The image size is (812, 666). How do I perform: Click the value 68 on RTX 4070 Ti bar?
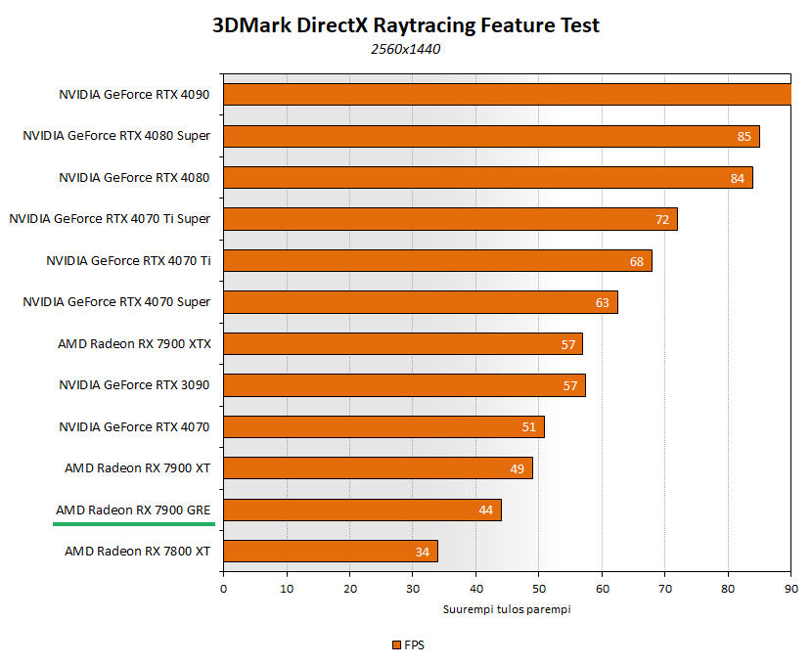637,262
